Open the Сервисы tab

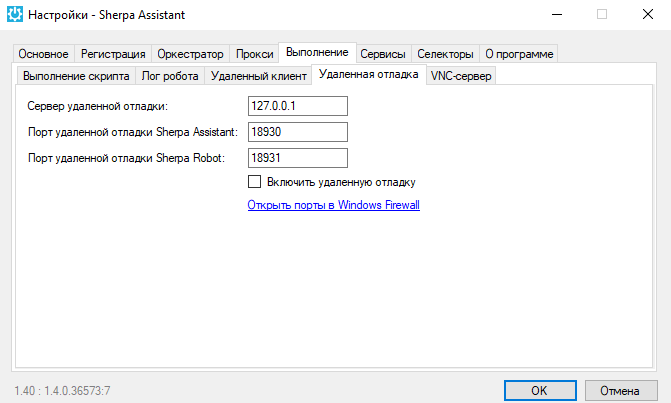click(x=383, y=54)
